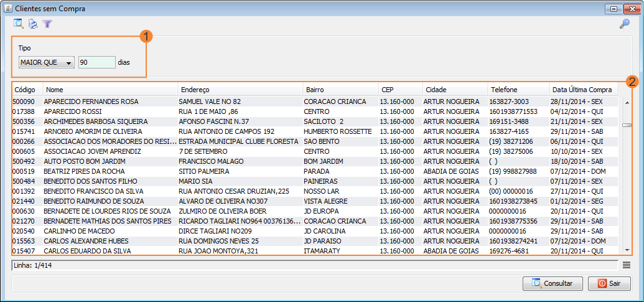Viewport: 644px width, 302px height.
Task: Click the vertical scrollbar thumb
Action: click(627, 125)
